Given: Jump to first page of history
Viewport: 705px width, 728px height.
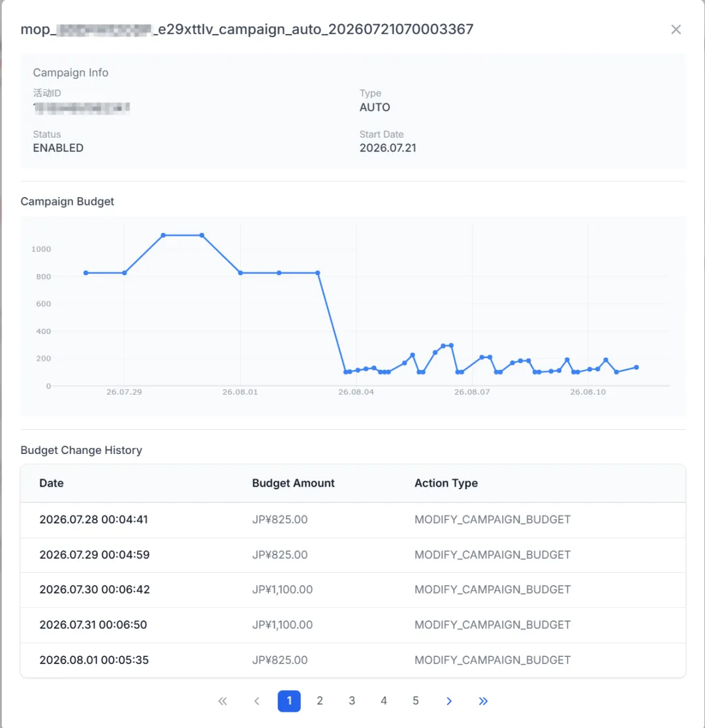Looking at the screenshot, I should 223,701.
